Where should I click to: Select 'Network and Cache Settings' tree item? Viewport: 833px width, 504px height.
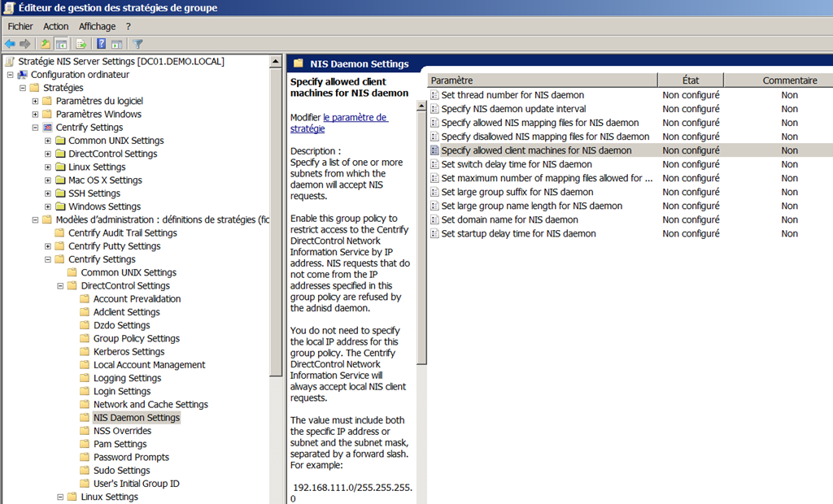(150, 404)
